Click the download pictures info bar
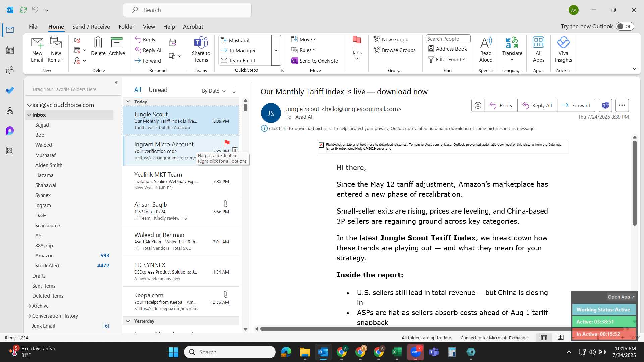The width and height of the screenshot is (644, 362). pyautogui.click(x=398, y=128)
